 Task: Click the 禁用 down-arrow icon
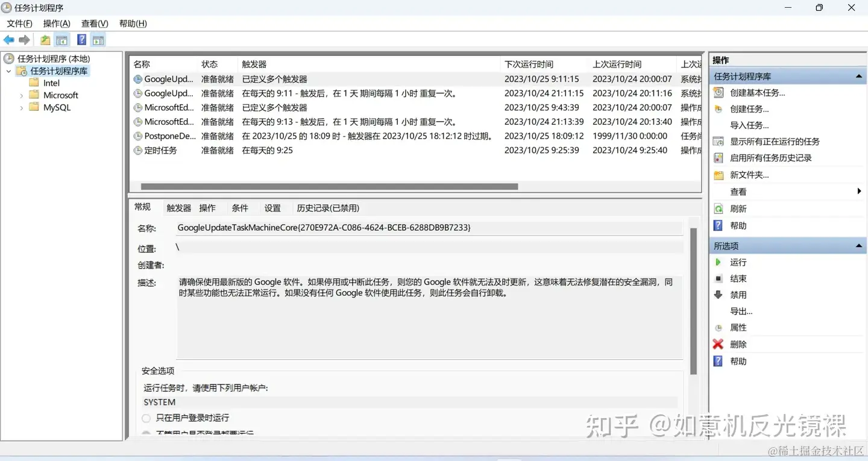(x=718, y=295)
